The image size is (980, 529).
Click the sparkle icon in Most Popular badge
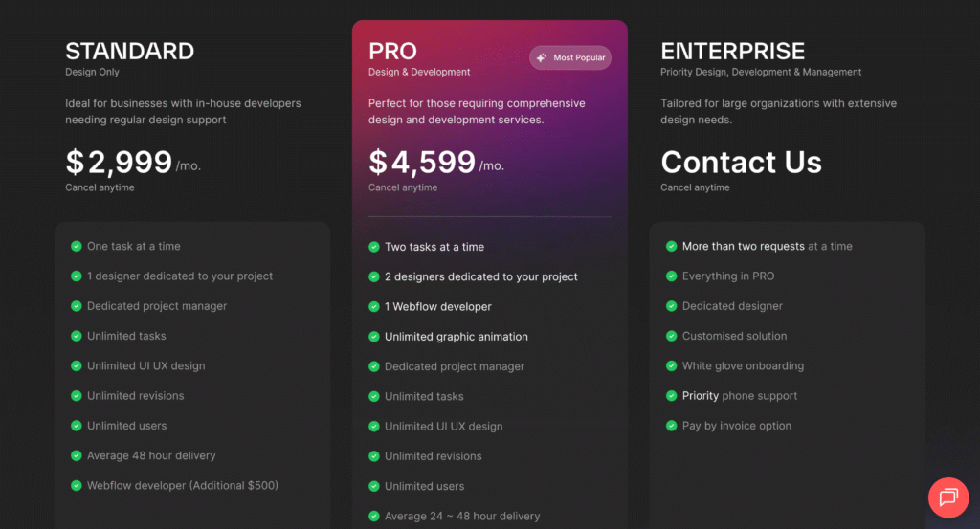point(542,57)
